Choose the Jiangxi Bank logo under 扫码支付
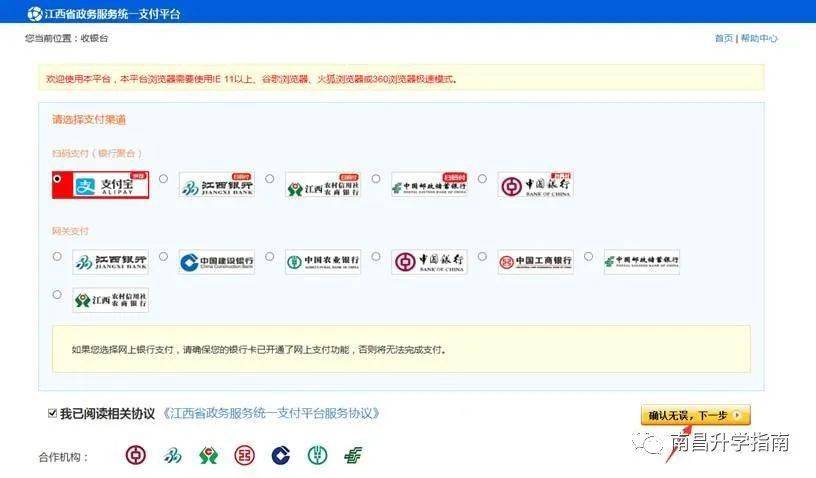The image size is (816, 478). tap(216, 185)
